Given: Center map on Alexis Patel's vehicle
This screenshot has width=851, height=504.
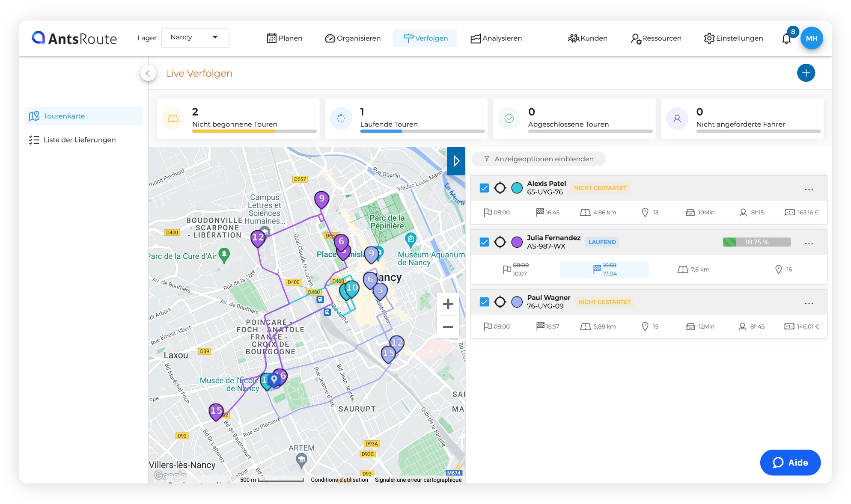Looking at the screenshot, I should pos(500,188).
